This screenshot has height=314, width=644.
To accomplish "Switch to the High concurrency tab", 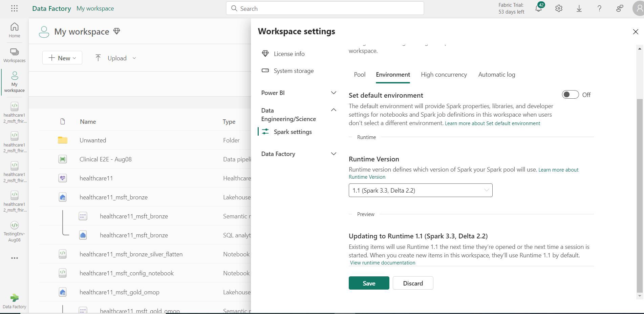I will click(444, 75).
